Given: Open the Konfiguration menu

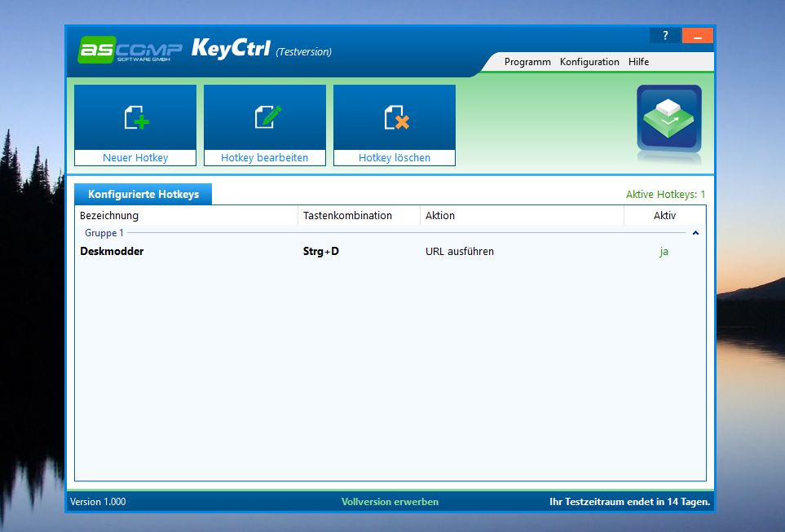Looking at the screenshot, I should tap(589, 62).
